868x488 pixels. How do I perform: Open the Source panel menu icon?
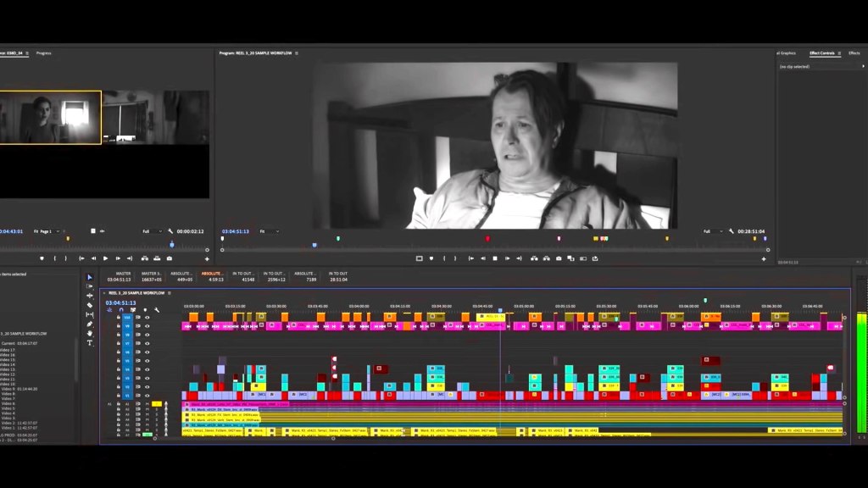click(27, 53)
